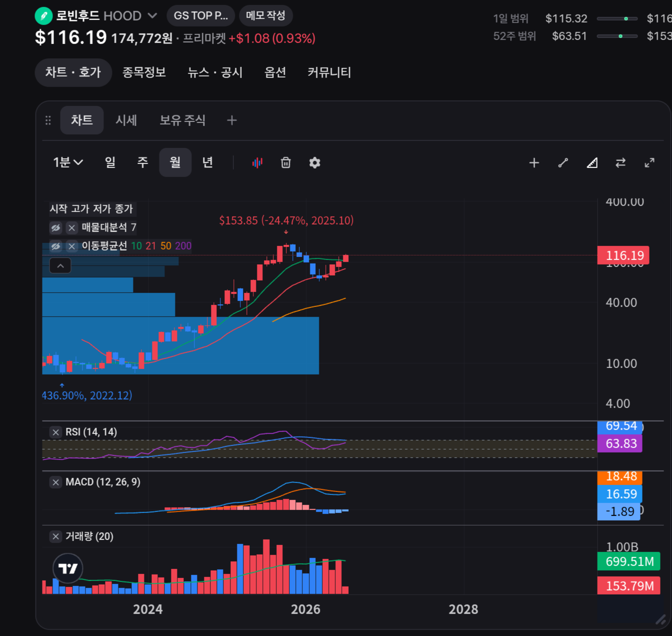Select the 년 yearly timeframe
This screenshot has height=636, width=672.
207,162
